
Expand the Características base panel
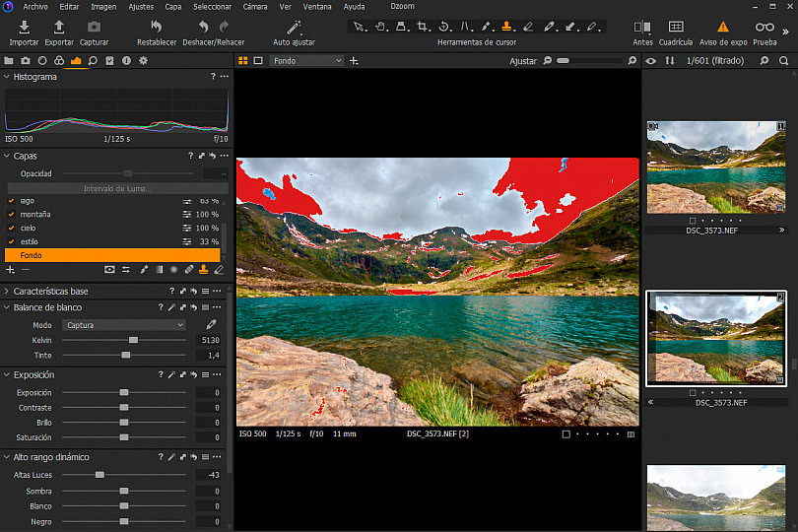pos(7,292)
